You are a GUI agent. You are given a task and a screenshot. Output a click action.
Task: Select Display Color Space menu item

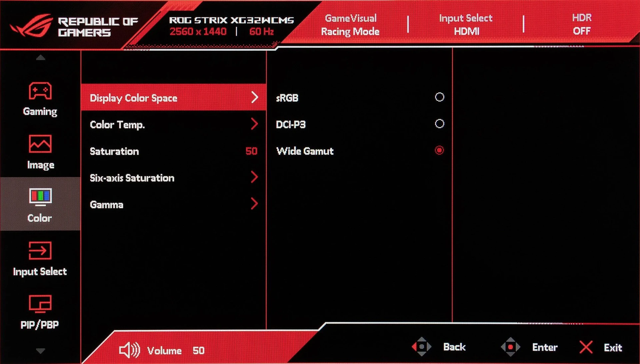tap(174, 97)
